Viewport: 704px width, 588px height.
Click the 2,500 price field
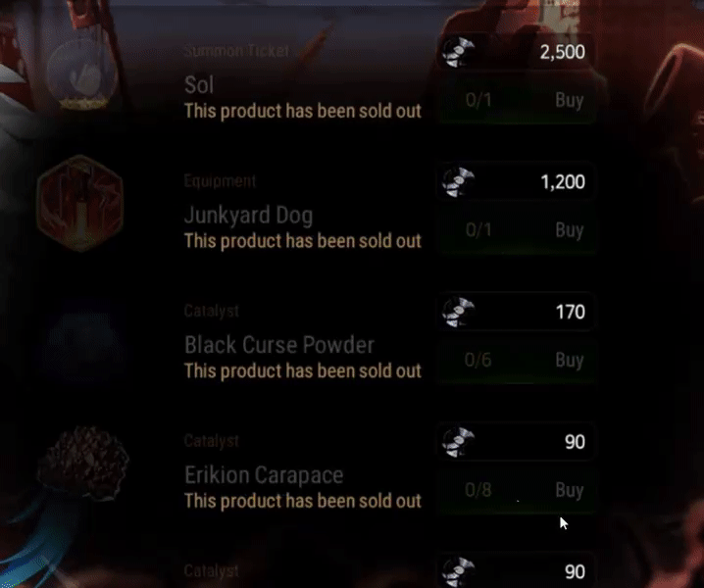(516, 52)
